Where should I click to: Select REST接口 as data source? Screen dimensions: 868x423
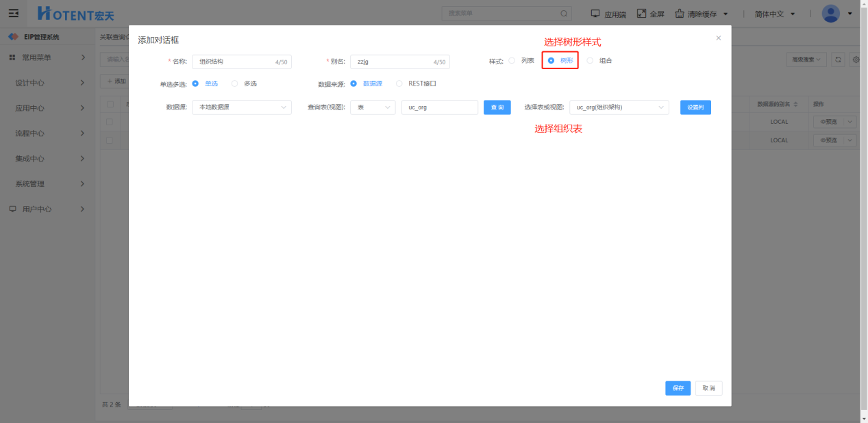[399, 84]
